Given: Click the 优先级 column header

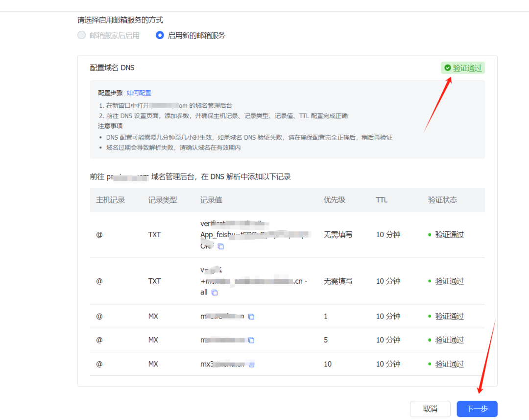Looking at the screenshot, I should pyautogui.click(x=335, y=200).
